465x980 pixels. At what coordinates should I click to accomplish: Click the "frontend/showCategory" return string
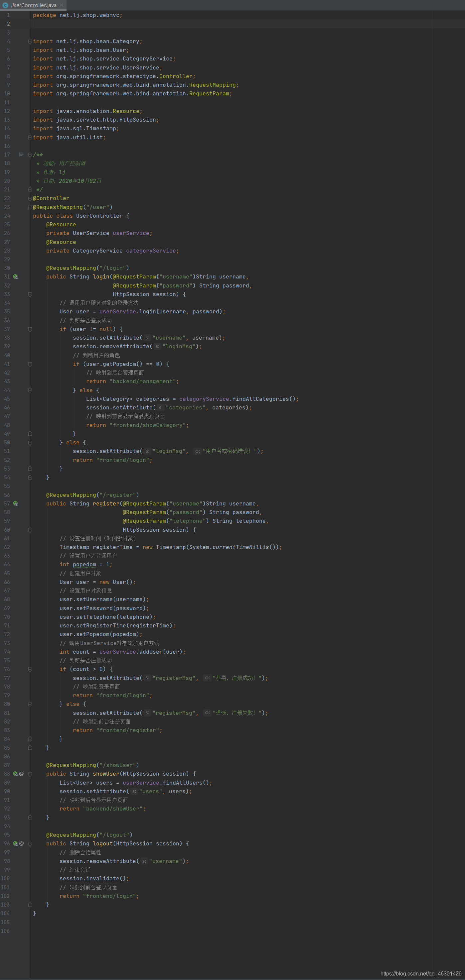tap(147, 425)
